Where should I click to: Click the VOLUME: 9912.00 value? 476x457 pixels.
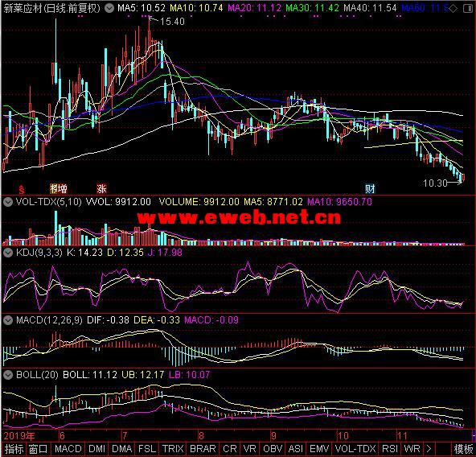[x=199, y=202]
